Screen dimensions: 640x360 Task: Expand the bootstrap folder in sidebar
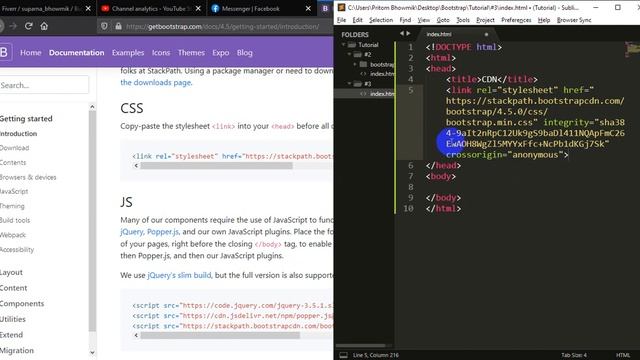[x=355, y=64]
